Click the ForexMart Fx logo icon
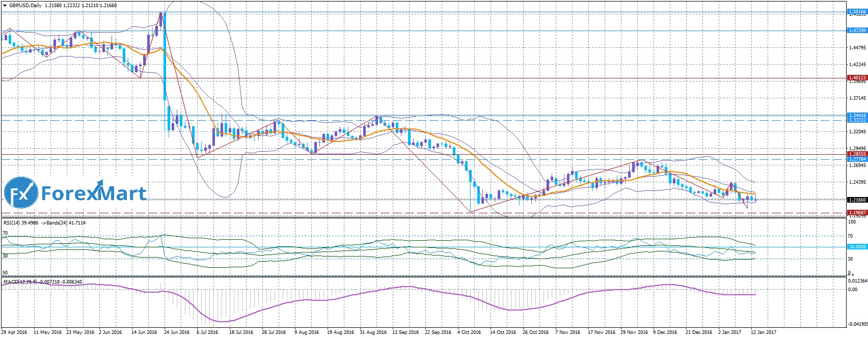 point(21,194)
